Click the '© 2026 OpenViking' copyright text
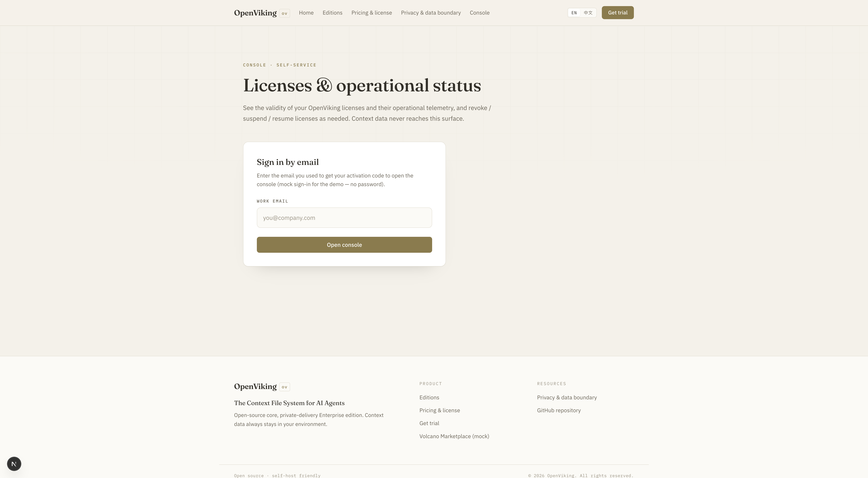The height and width of the screenshot is (478, 868). tap(581, 476)
